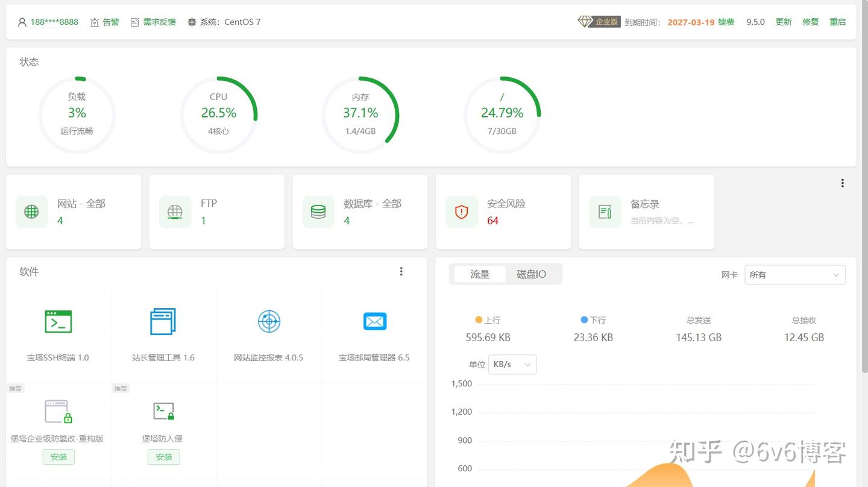Image resolution: width=868 pixels, height=487 pixels.
Task: Click 堡塔企业级防篡改 browser lock icon
Action: click(x=58, y=412)
